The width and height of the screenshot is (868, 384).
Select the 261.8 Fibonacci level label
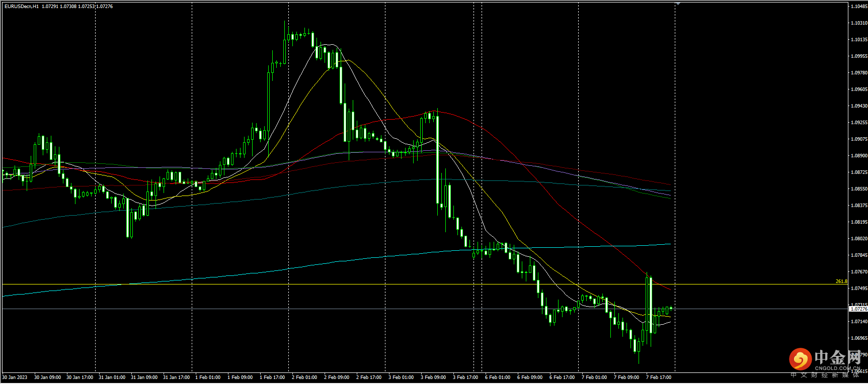coord(841,281)
